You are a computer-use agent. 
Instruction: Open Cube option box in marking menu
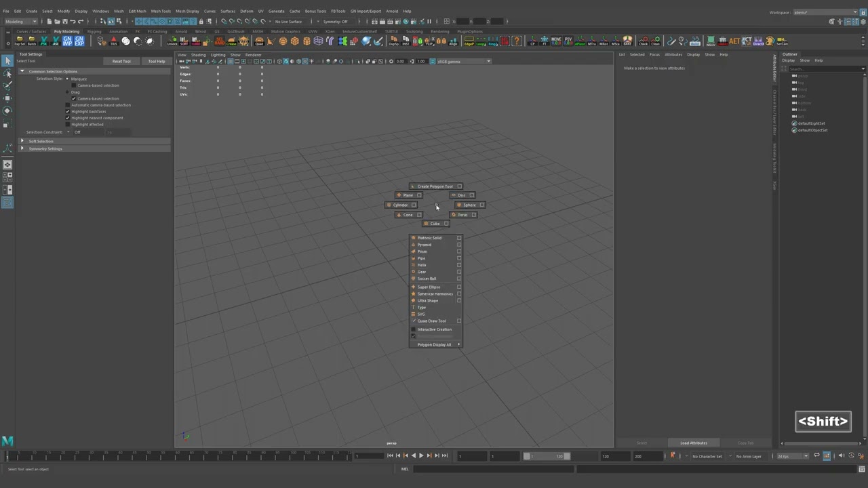pyautogui.click(x=446, y=224)
